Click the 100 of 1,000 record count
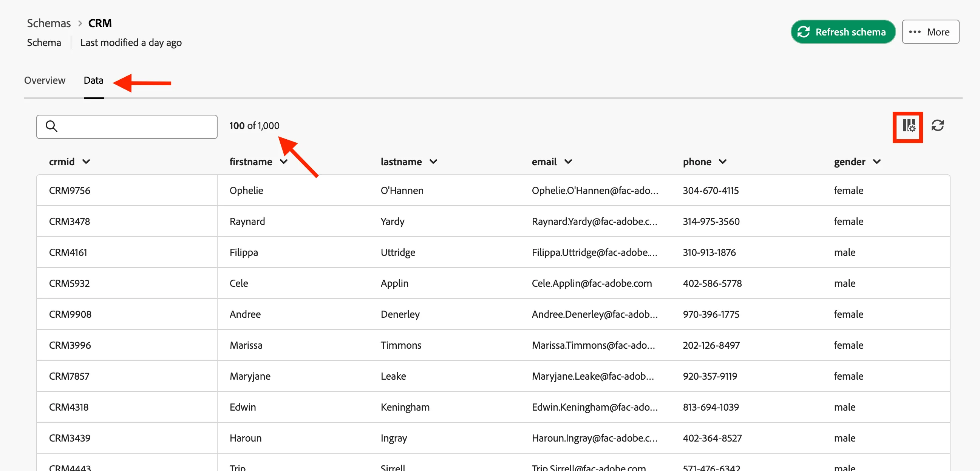This screenshot has height=471, width=980. [254, 126]
